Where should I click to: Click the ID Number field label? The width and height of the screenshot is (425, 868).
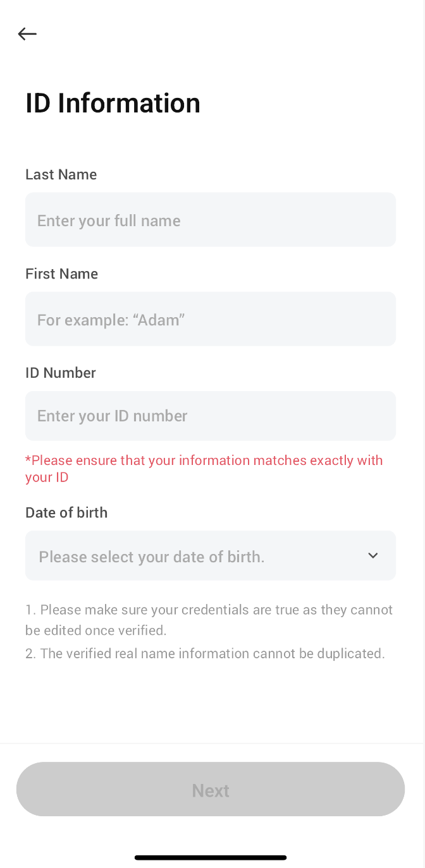61,373
